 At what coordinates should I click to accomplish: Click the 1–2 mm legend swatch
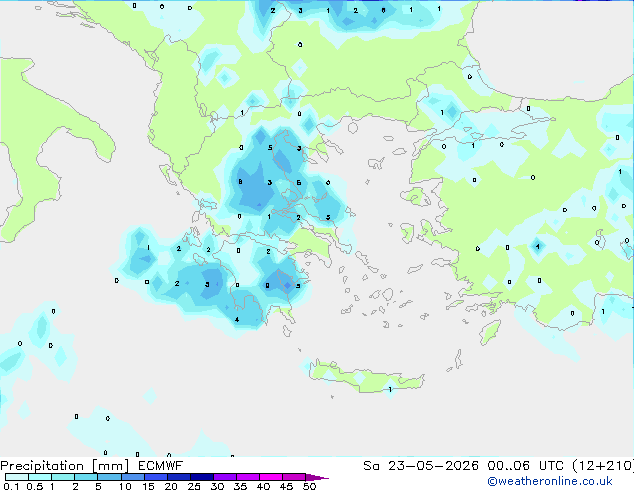(x=63, y=477)
